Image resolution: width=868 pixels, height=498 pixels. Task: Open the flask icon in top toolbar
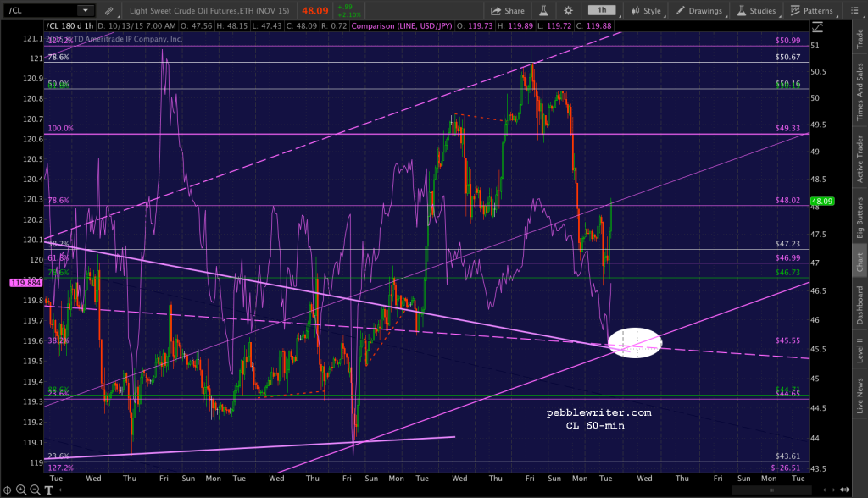(543, 10)
